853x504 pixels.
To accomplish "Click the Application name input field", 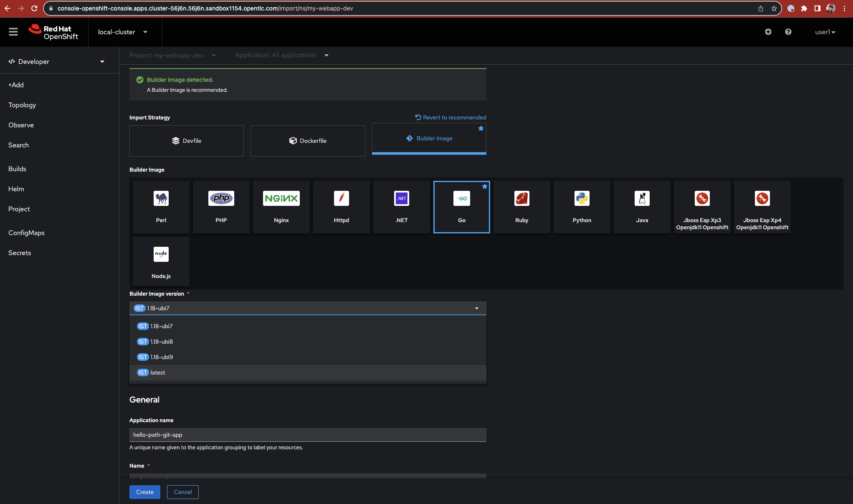I will 308,435.
